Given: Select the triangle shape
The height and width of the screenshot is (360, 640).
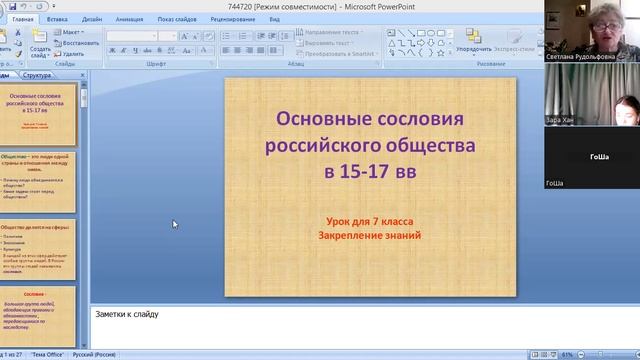Looking at the screenshot, I should (x=391, y=43).
